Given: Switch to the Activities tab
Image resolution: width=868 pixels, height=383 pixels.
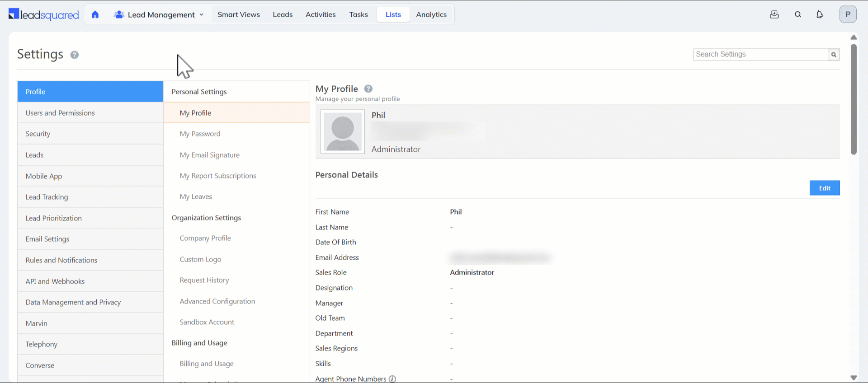Looking at the screenshot, I should pyautogui.click(x=321, y=14).
